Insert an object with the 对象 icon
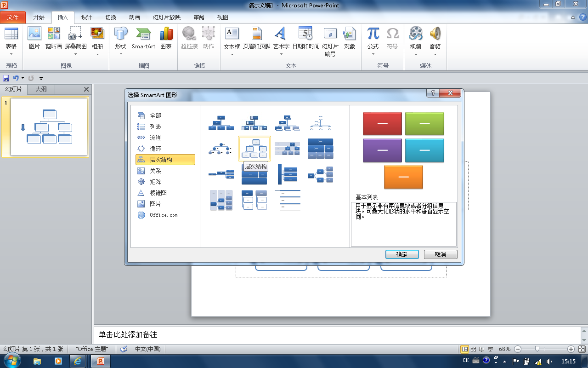Viewport: 588px width, 368px height. click(350, 38)
